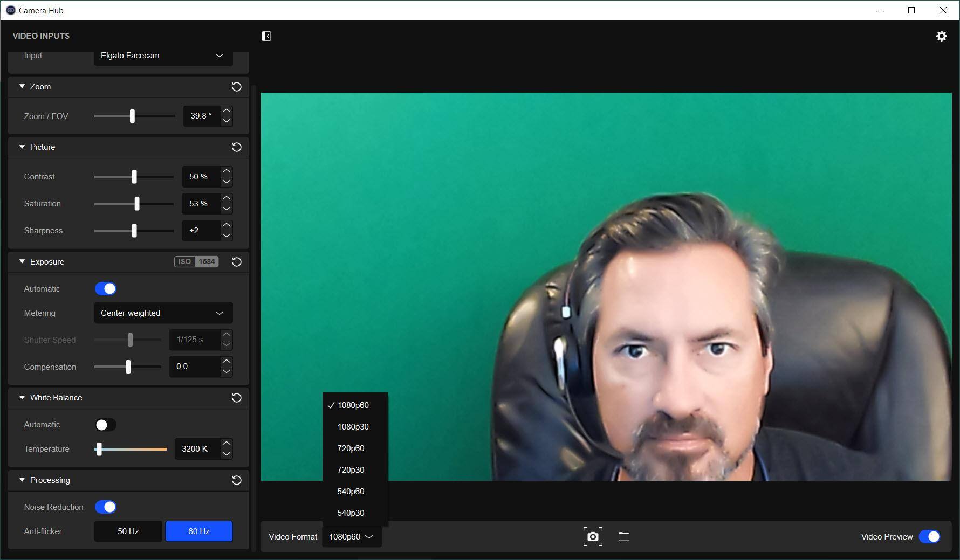Turn off Noise Reduction
The height and width of the screenshot is (560, 960).
[x=106, y=507]
